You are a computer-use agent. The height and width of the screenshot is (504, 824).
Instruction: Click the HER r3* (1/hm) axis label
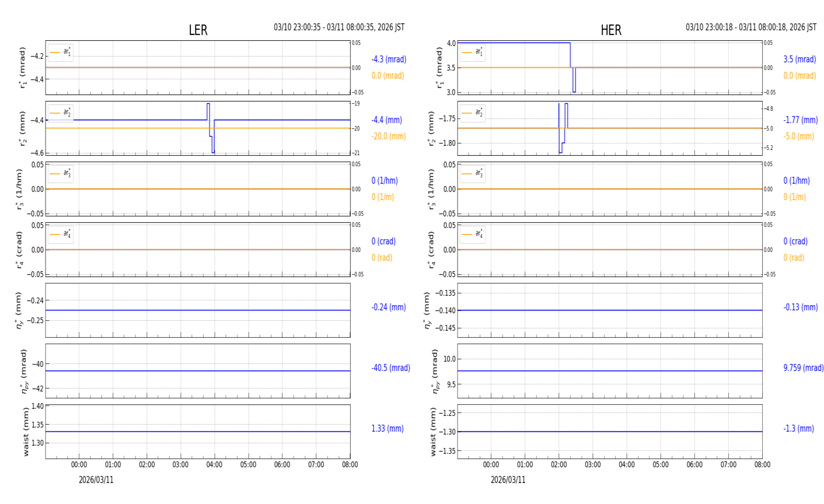[x=431, y=189]
